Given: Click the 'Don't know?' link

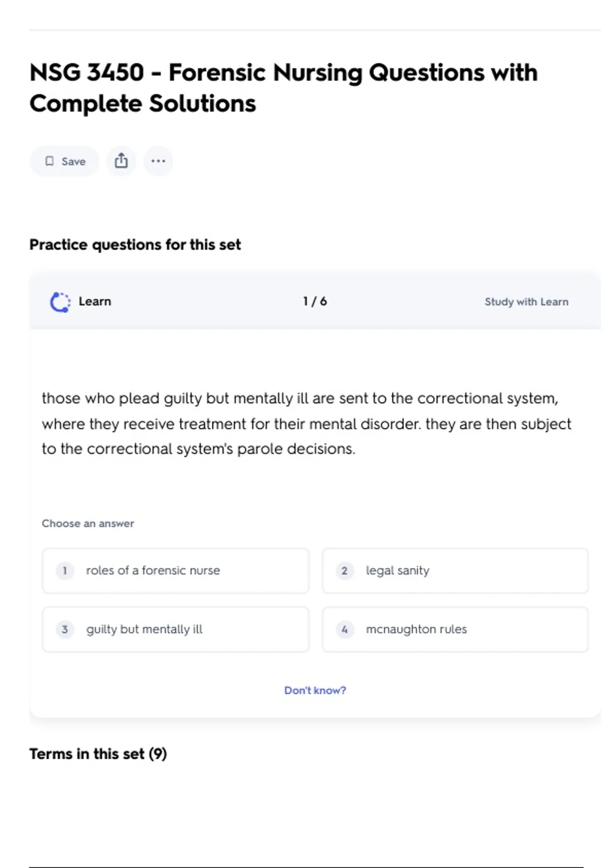Looking at the screenshot, I should (x=315, y=690).
